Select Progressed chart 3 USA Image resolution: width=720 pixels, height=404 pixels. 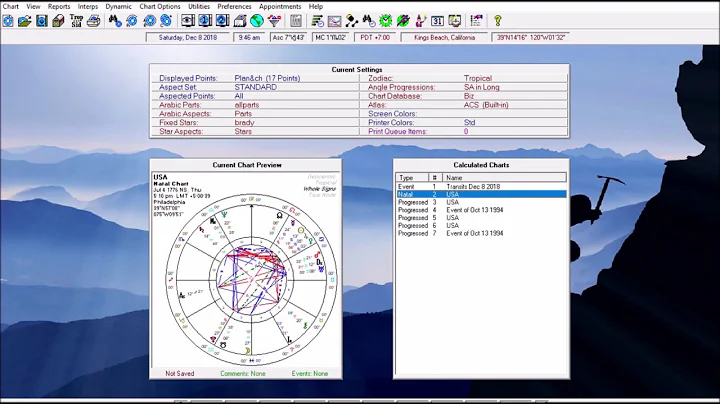(x=481, y=202)
